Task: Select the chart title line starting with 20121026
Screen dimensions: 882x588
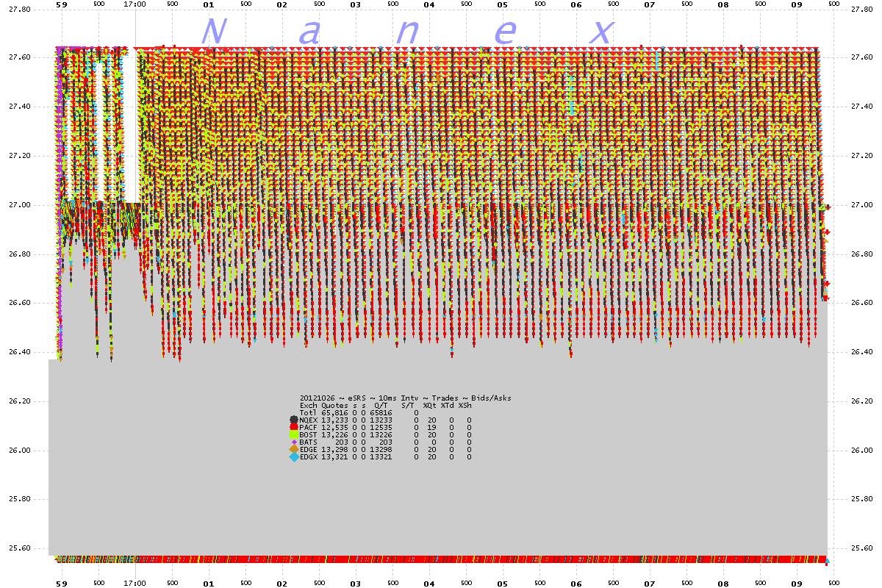Action: point(405,398)
